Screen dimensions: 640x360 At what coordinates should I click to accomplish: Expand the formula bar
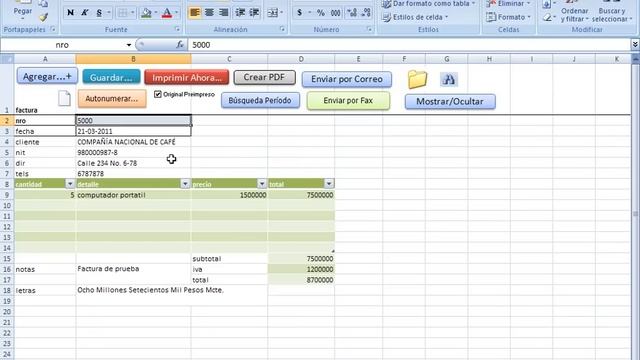click(x=635, y=44)
